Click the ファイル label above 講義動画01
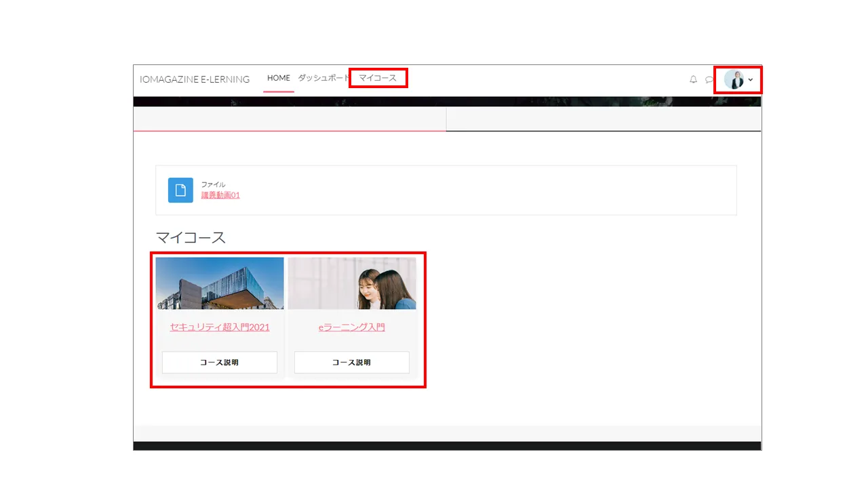This screenshot has height=488, width=868. [213, 184]
